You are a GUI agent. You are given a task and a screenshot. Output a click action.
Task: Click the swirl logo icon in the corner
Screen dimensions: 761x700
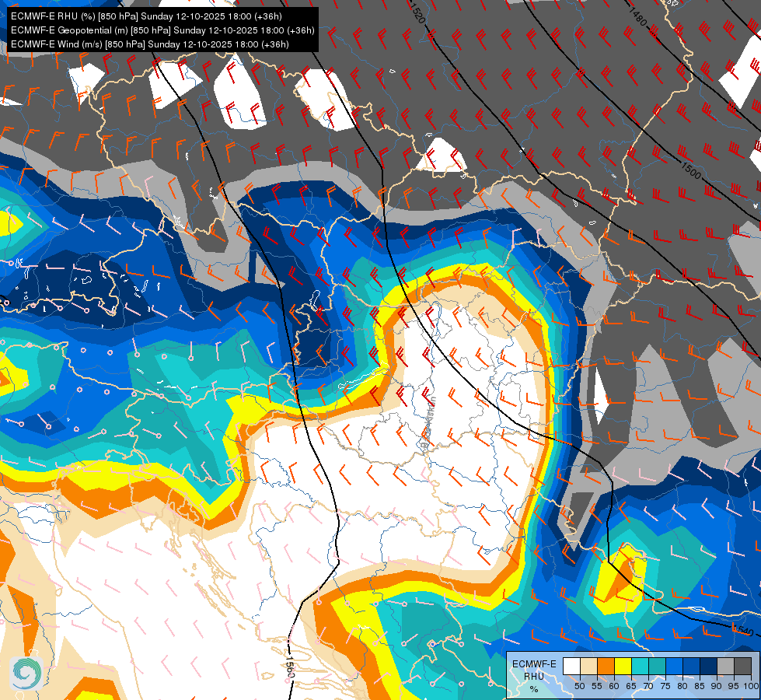point(26,673)
